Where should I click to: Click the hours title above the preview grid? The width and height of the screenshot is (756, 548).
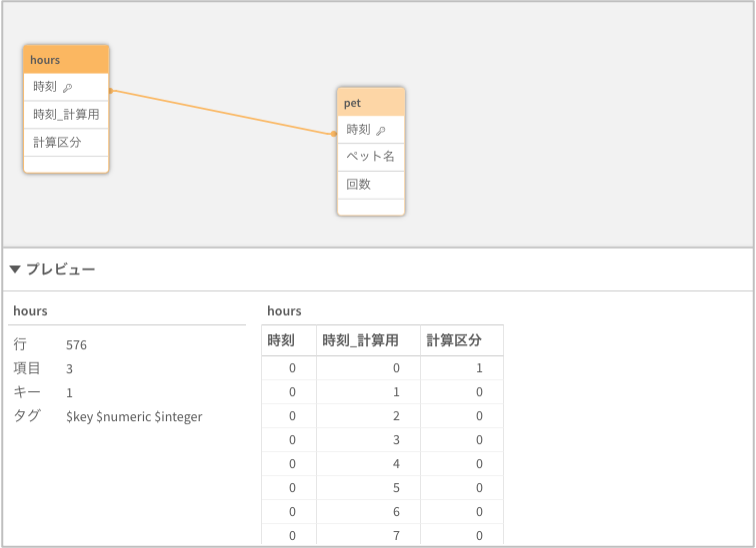[284, 311]
